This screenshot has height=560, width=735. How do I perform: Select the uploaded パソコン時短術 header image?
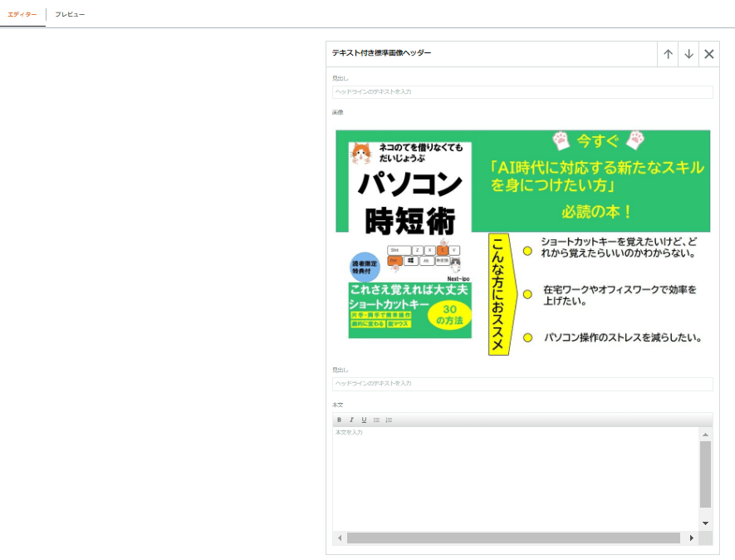[x=522, y=241]
